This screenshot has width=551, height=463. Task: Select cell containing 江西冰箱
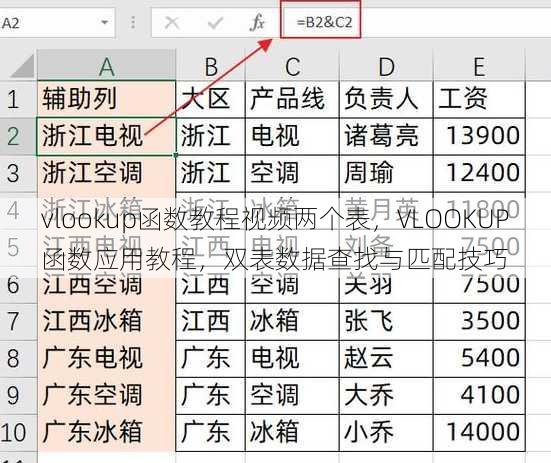pos(106,321)
